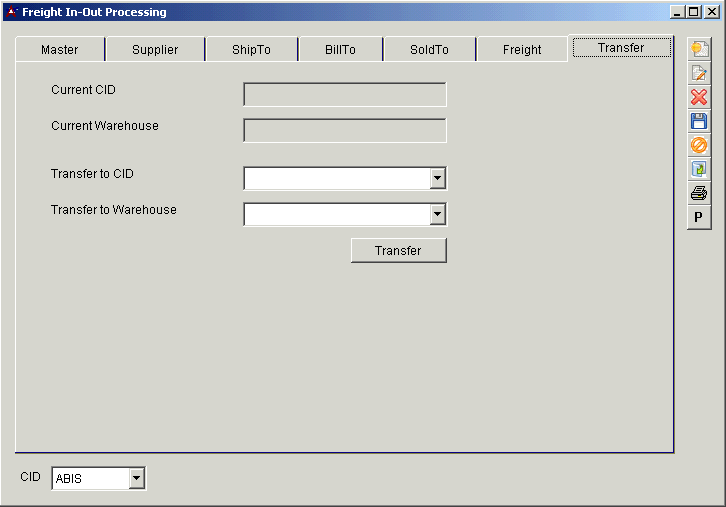Screen dimensions: 726x507
Task: Click the Edit record pencil icon
Action: click(699, 73)
